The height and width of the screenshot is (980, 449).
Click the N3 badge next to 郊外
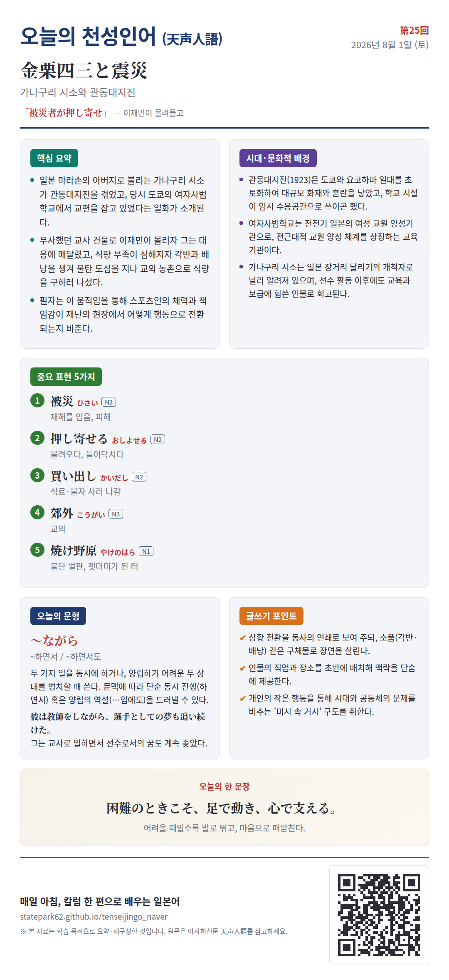pyautogui.click(x=116, y=514)
